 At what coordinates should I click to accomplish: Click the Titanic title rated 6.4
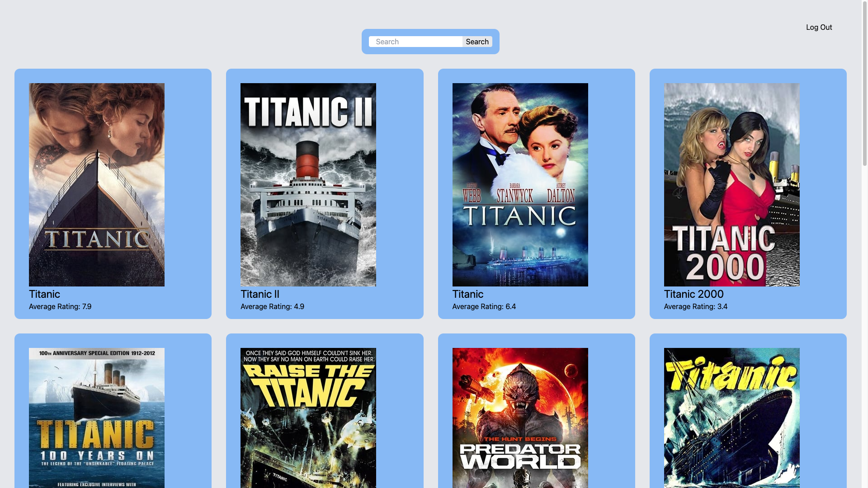pyautogui.click(x=467, y=294)
